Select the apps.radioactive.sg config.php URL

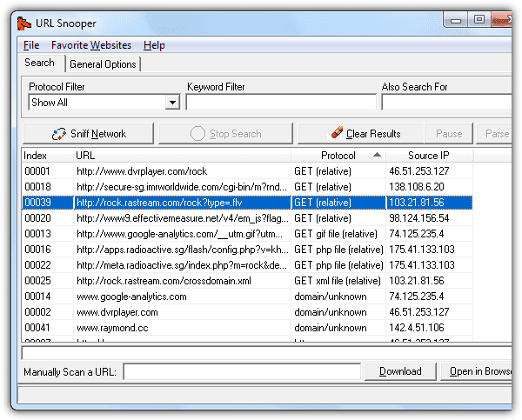click(183, 250)
